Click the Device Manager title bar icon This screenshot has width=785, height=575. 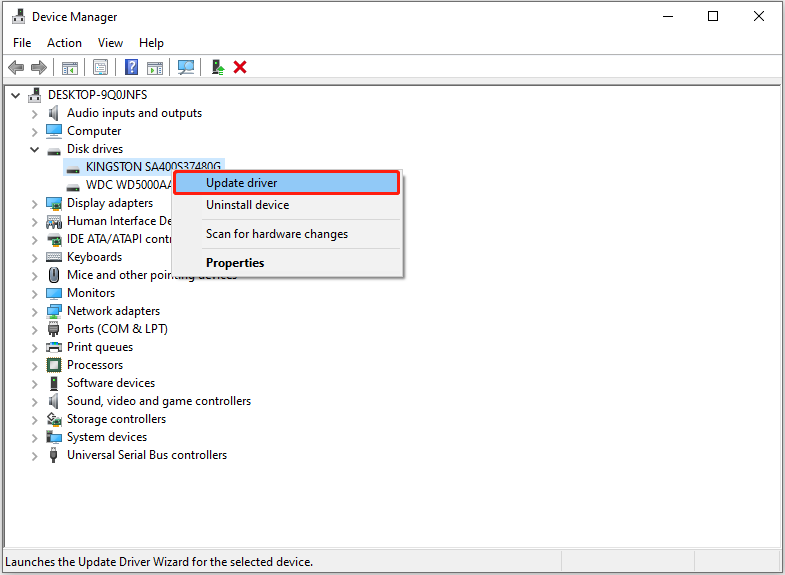coord(18,17)
